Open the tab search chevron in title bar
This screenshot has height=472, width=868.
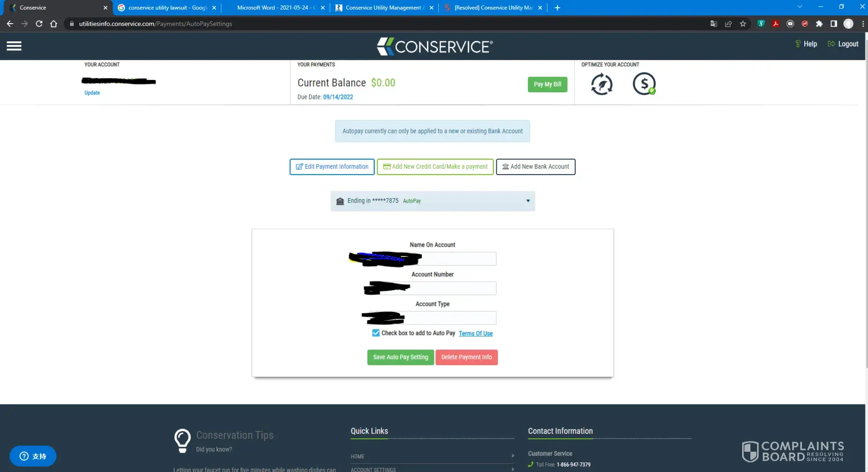click(800, 7)
